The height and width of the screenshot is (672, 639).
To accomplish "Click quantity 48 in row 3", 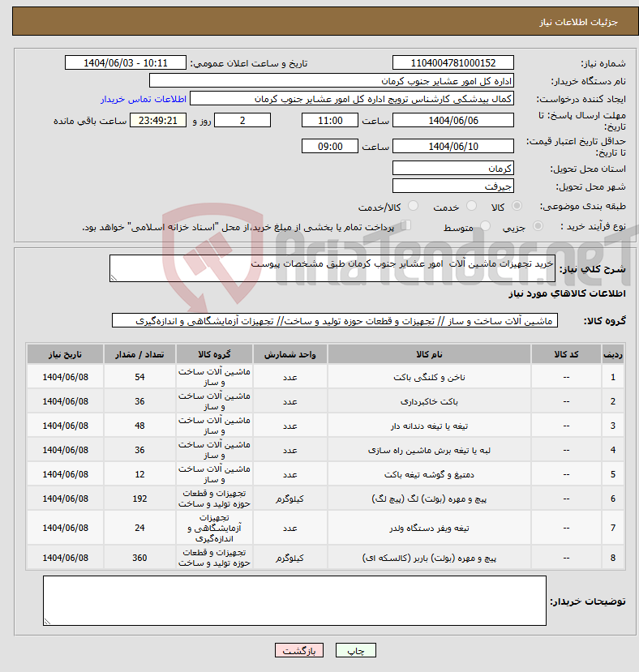I will coord(139,426).
